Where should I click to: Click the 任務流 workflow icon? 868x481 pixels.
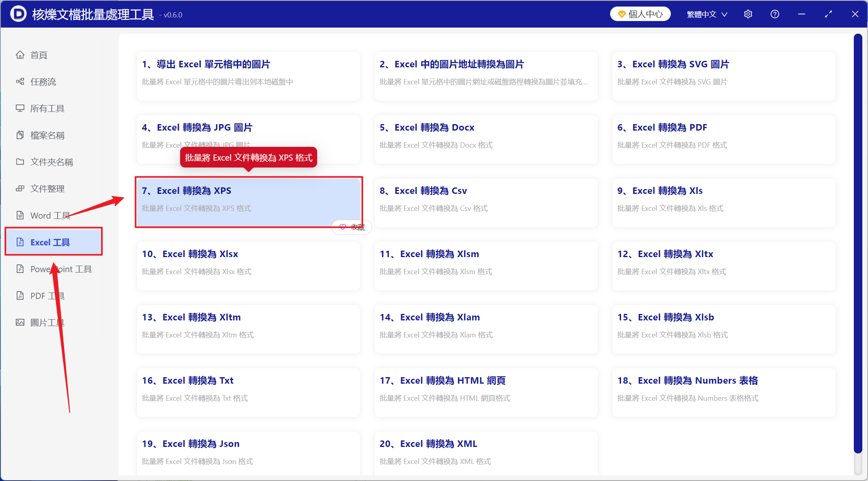click(x=20, y=82)
